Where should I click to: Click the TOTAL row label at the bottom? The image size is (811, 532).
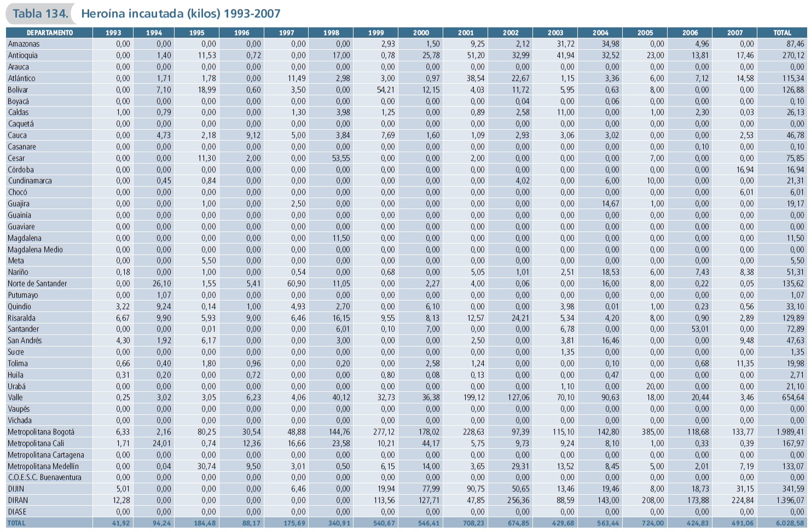point(16,523)
